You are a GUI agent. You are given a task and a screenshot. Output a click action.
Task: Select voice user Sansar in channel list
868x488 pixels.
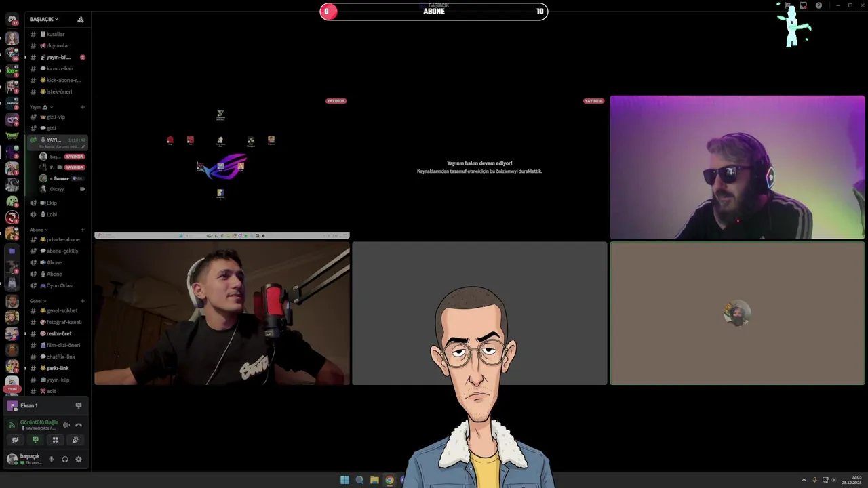(61, 178)
